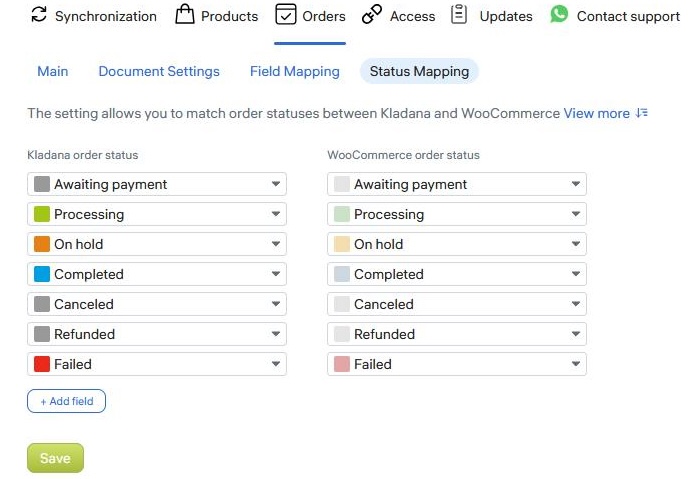Click pale orange swatch of WooCommerce On hold

pos(342,244)
